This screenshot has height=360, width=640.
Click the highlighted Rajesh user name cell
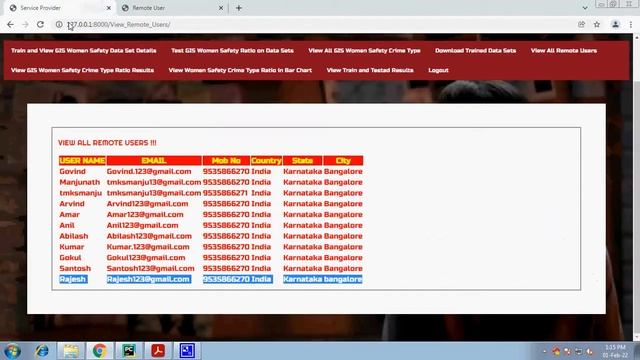pyautogui.click(x=73, y=279)
